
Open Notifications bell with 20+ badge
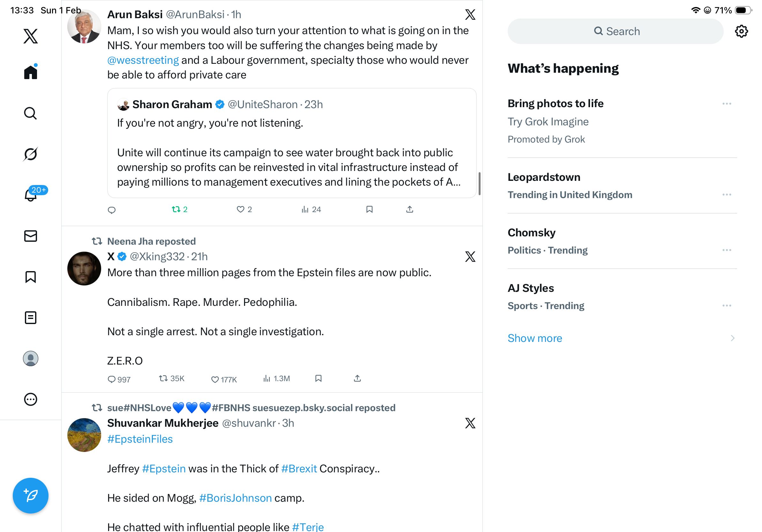click(x=31, y=195)
